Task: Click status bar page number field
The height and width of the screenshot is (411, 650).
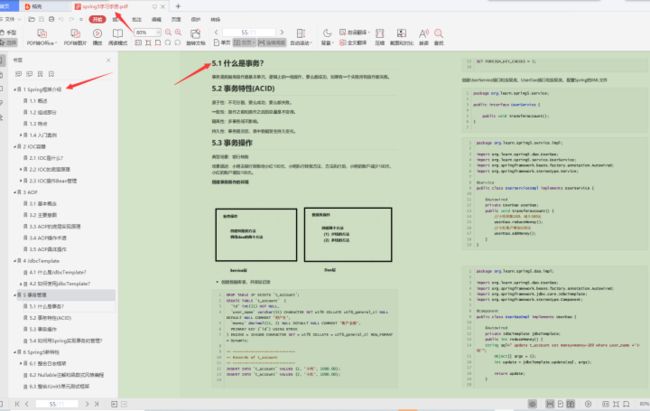Action: coord(56,404)
